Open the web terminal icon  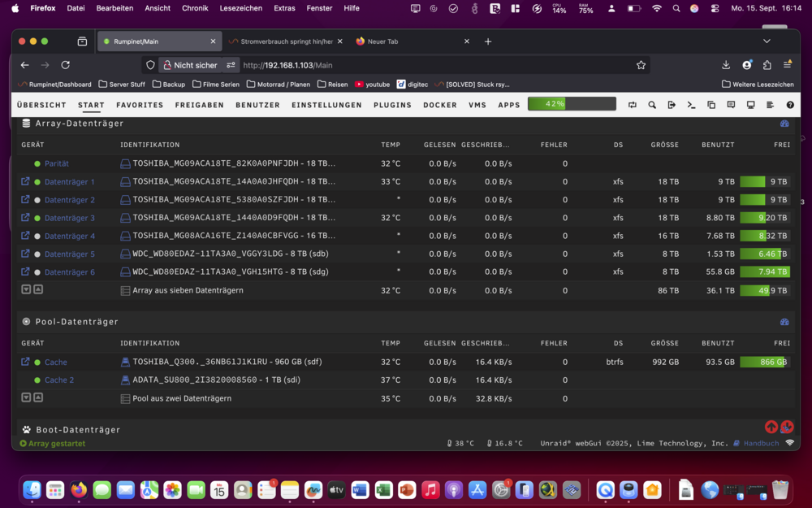tap(691, 105)
